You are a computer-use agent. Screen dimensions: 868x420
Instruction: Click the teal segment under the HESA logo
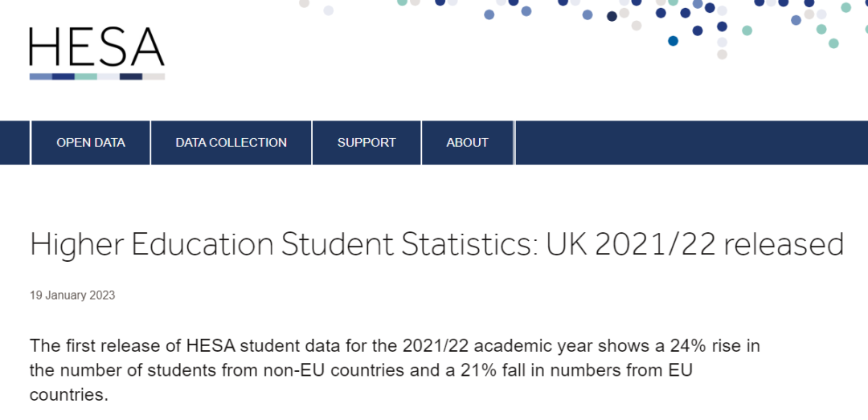pyautogui.click(x=86, y=76)
